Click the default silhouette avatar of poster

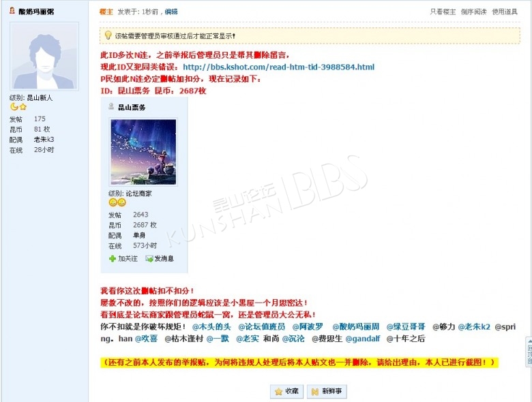[x=44, y=57]
